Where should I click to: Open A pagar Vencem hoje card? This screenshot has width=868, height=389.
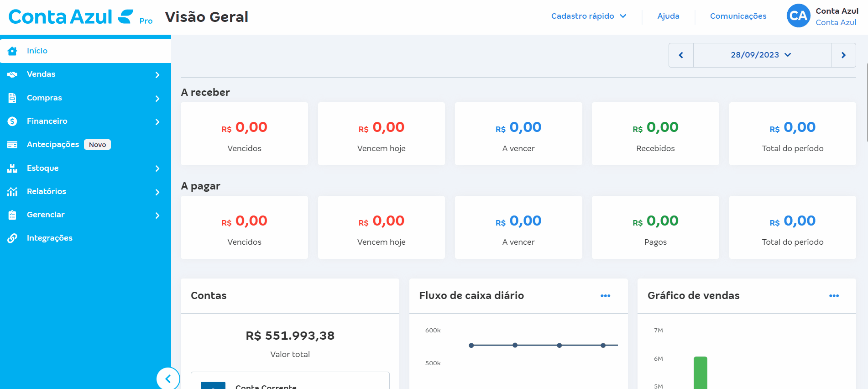[x=381, y=227]
